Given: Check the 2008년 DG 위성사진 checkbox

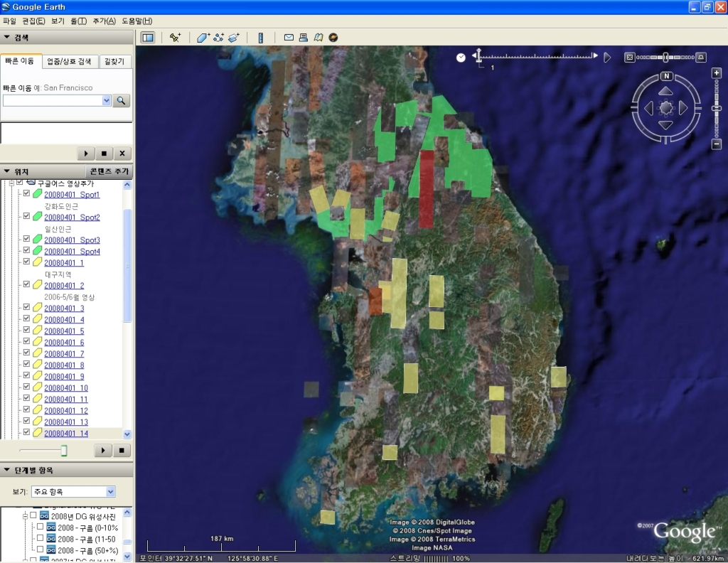Looking at the screenshot, I should tap(33, 515).
